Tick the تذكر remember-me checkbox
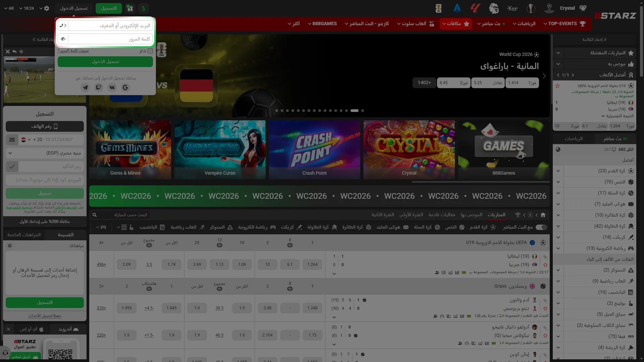 pyautogui.click(x=150, y=51)
